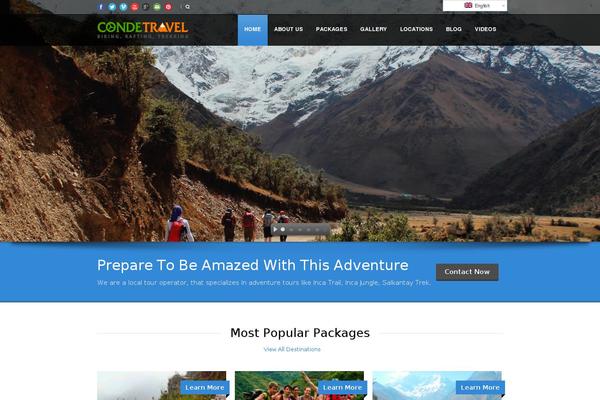Viewport: 600px width, 400px height.
Task: Select the Home menu tab
Action: pos(253,29)
